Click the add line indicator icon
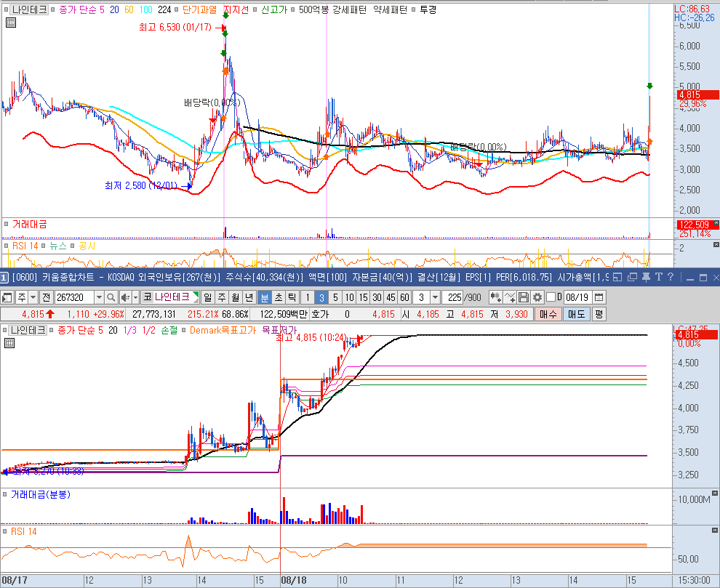 coord(510,297)
